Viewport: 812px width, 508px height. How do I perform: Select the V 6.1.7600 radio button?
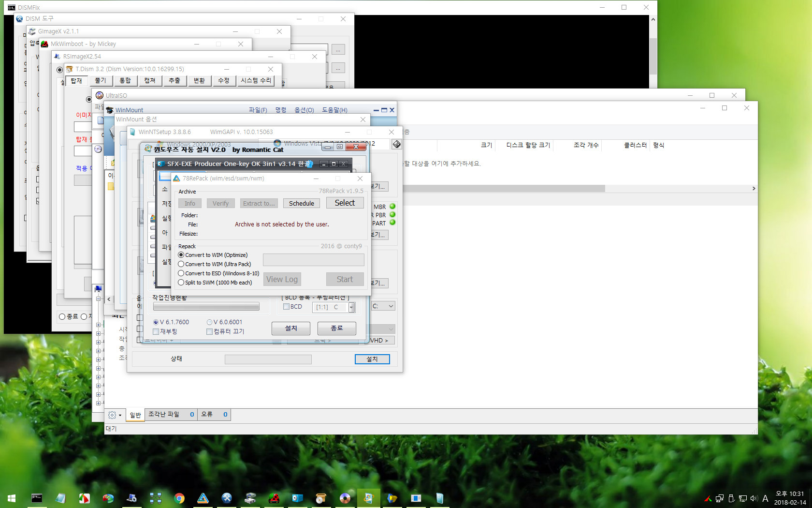coord(156,322)
